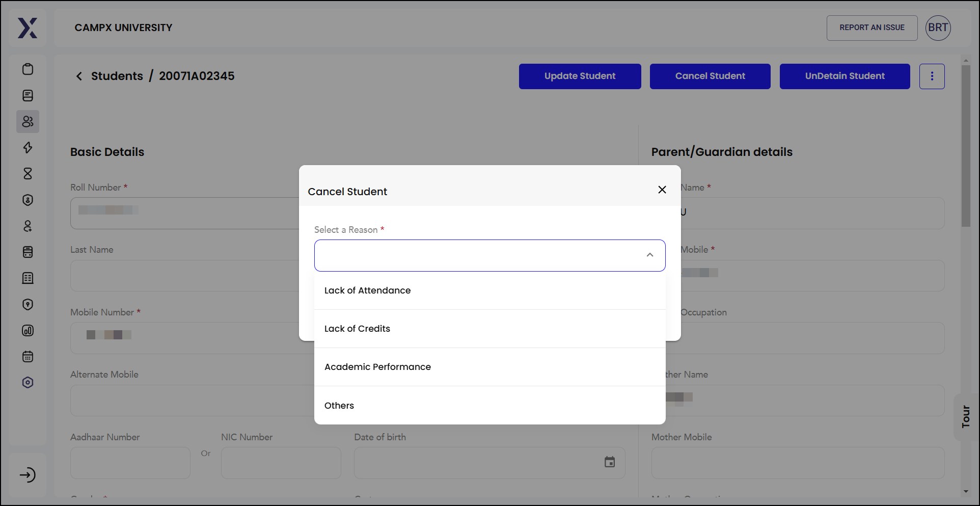Open the Date of birth calendar picker
The image size is (980, 506).
tap(610, 462)
